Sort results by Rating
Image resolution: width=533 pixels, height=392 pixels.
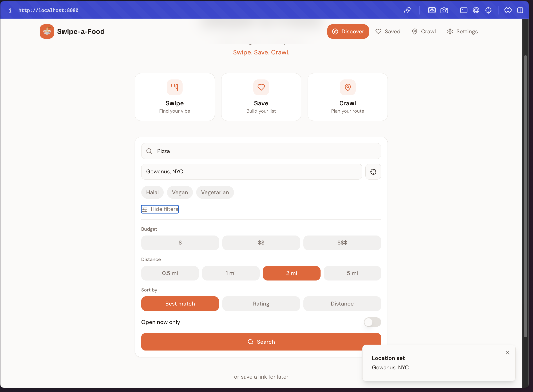point(261,304)
